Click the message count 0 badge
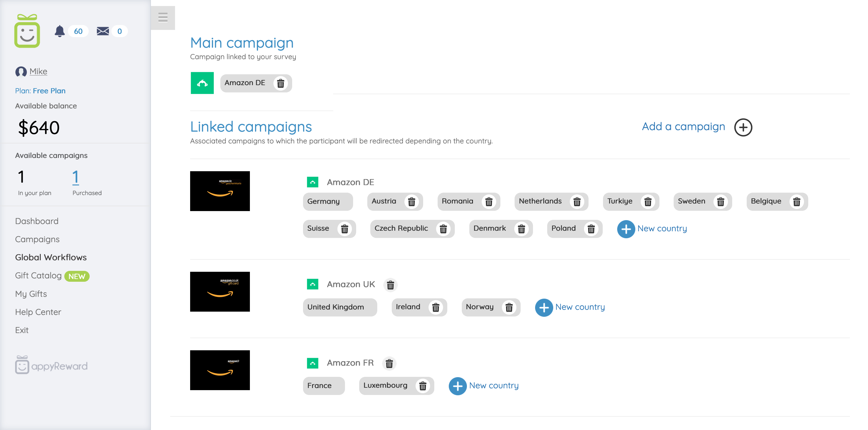The image size is (868, 430). (120, 31)
